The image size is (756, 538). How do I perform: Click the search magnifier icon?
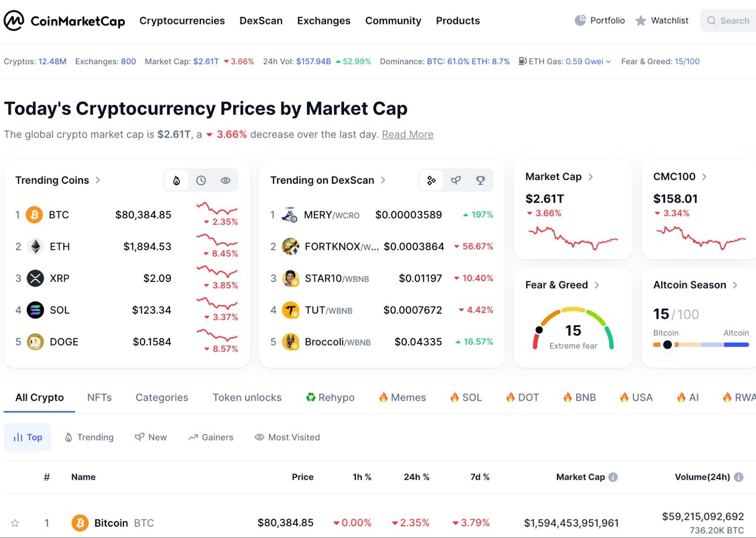711,21
